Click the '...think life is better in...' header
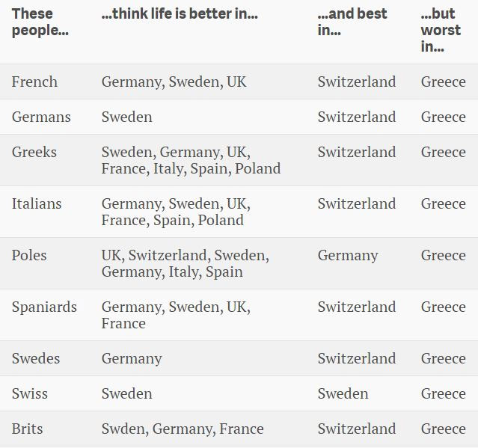 180,14
